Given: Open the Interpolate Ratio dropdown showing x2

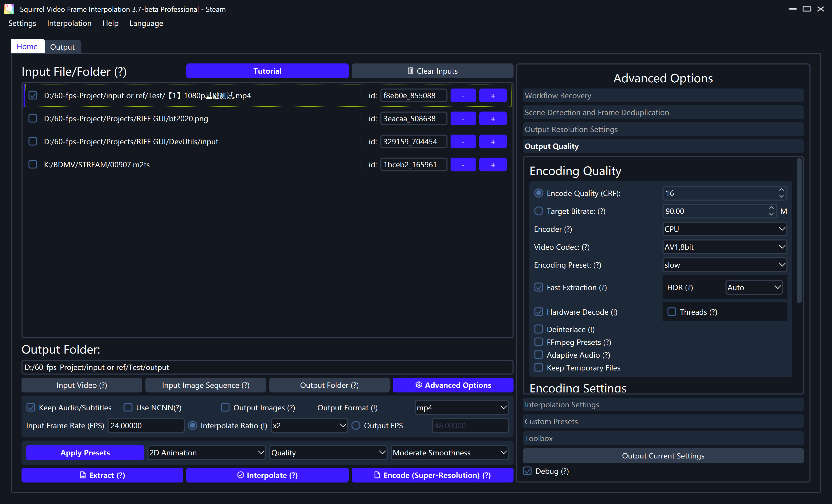Looking at the screenshot, I should pyautogui.click(x=309, y=425).
